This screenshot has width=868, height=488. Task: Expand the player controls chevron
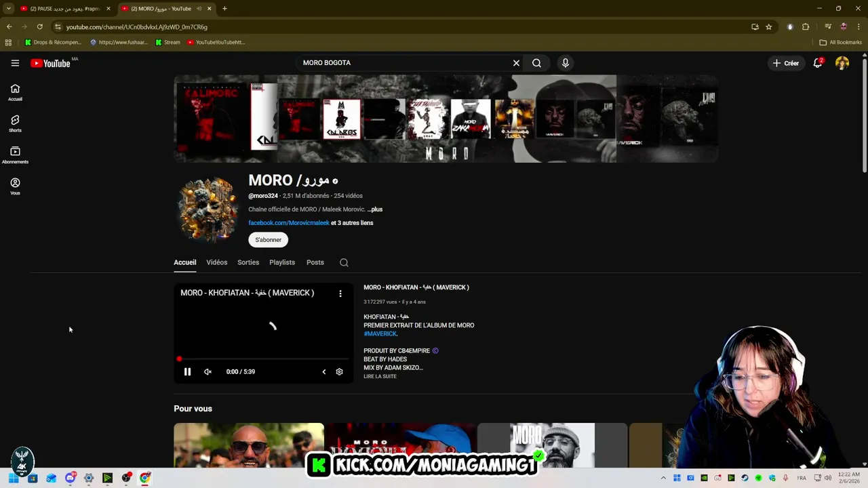(324, 371)
